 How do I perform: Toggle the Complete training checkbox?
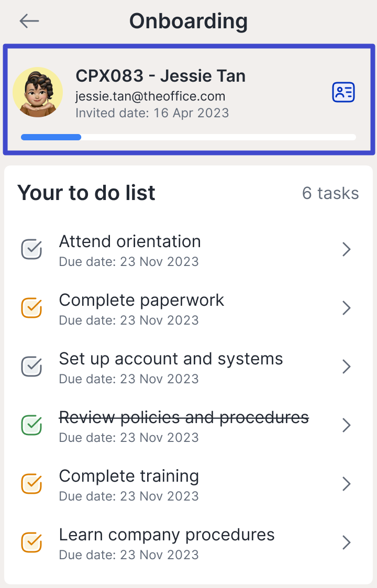point(31,484)
